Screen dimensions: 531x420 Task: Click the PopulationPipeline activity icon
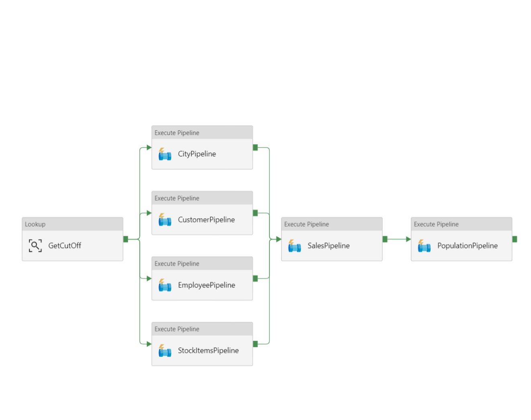(x=424, y=246)
